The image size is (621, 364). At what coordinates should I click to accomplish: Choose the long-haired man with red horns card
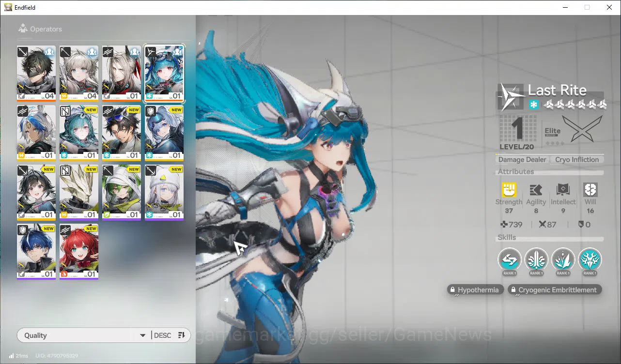coord(122,73)
